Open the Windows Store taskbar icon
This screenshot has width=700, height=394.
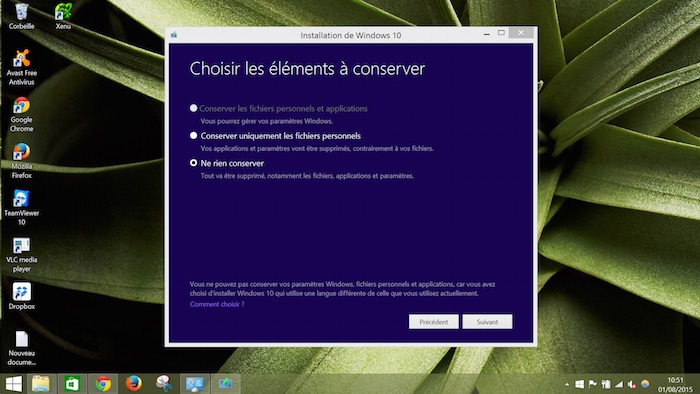pyautogui.click(x=72, y=384)
